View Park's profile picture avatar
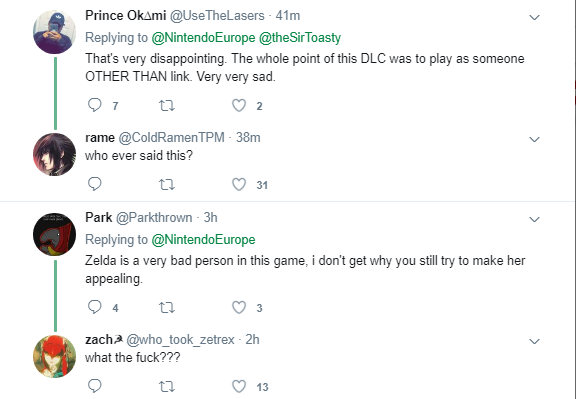This screenshot has height=399, width=576. tap(54, 234)
